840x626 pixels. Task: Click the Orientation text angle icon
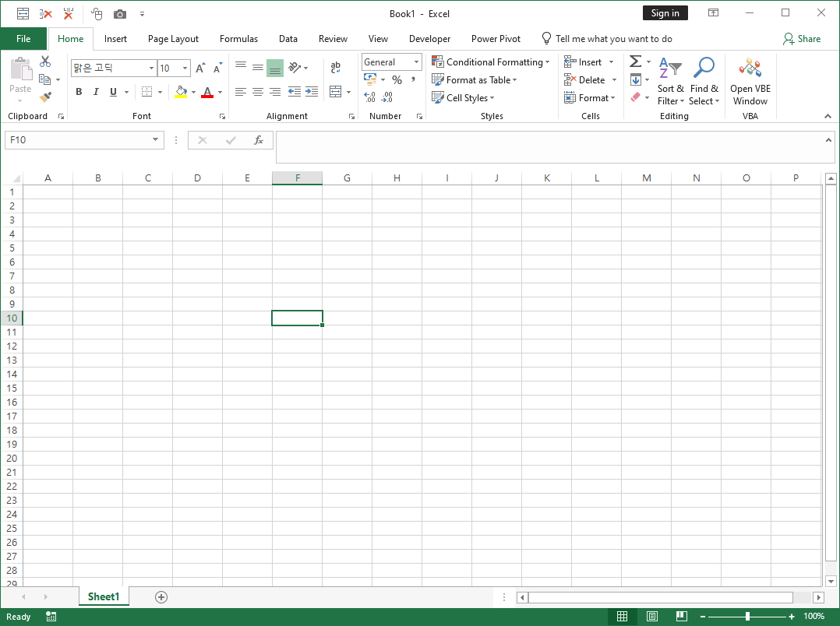click(x=295, y=68)
